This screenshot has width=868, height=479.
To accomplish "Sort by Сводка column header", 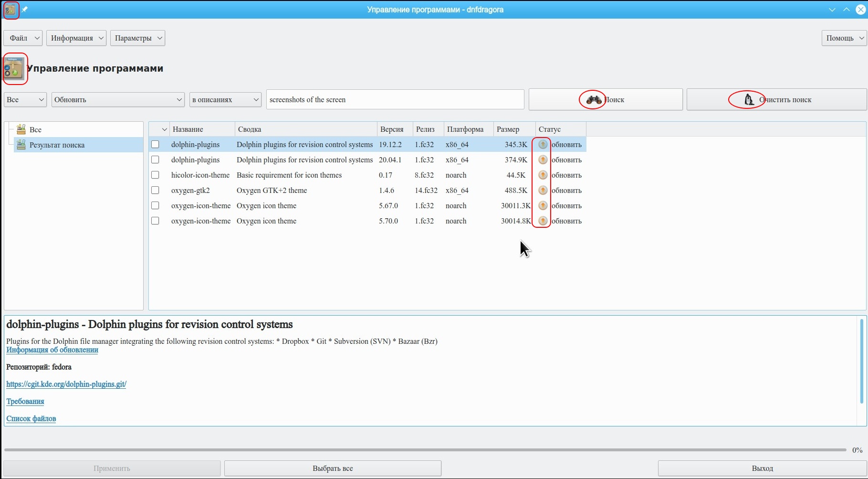I will (x=306, y=129).
